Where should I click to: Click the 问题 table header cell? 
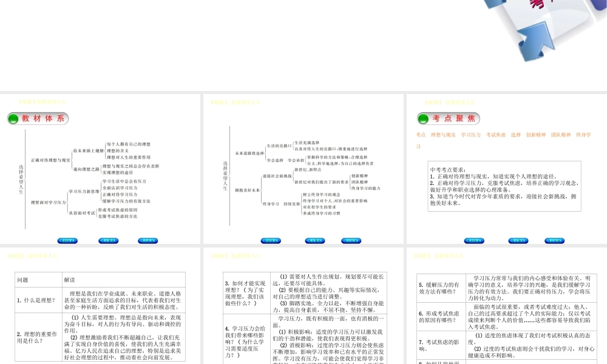click(x=39, y=280)
